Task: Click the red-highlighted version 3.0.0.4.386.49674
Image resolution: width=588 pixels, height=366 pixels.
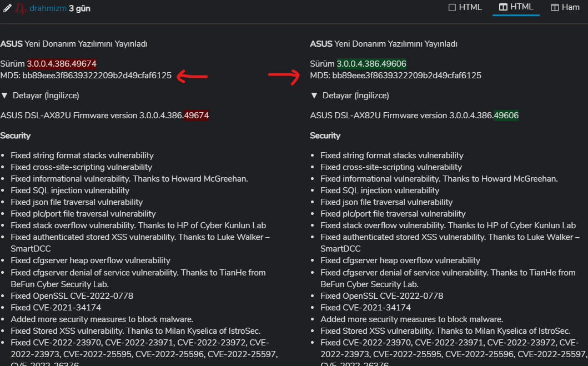Action: pos(62,64)
